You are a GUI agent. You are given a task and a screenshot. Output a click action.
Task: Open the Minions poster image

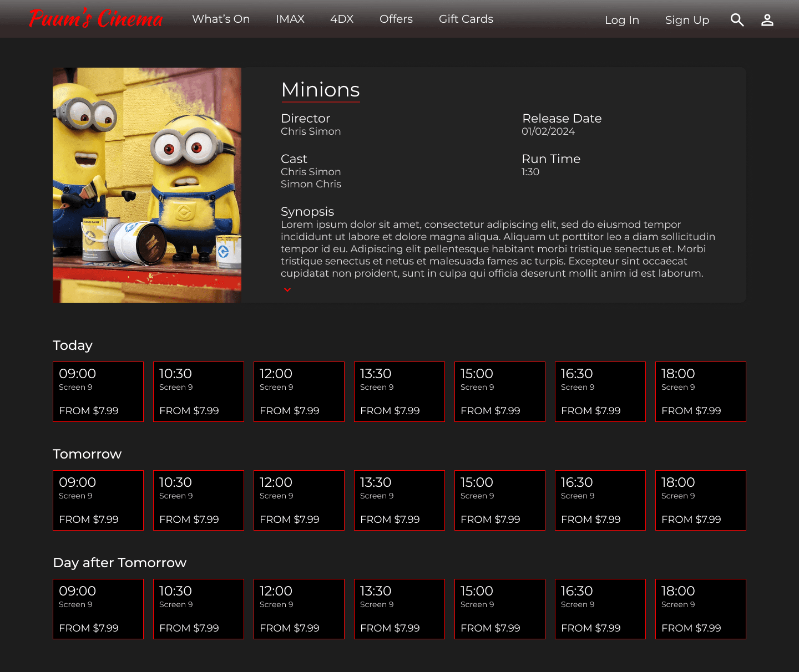coord(147,185)
